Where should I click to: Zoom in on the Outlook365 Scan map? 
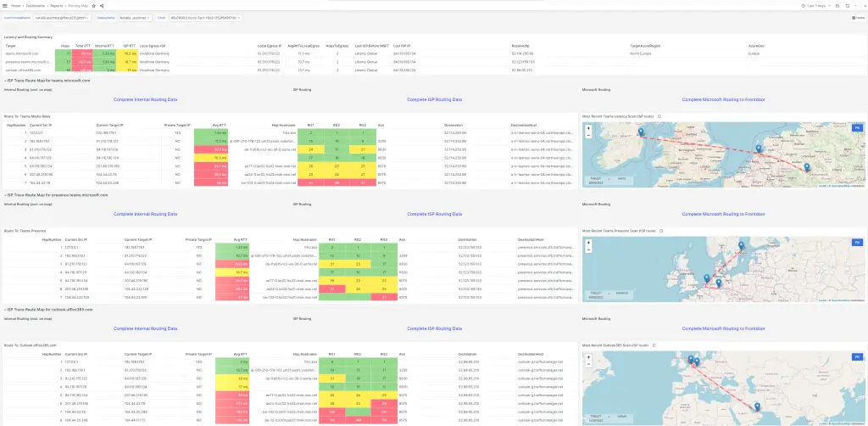(x=588, y=357)
